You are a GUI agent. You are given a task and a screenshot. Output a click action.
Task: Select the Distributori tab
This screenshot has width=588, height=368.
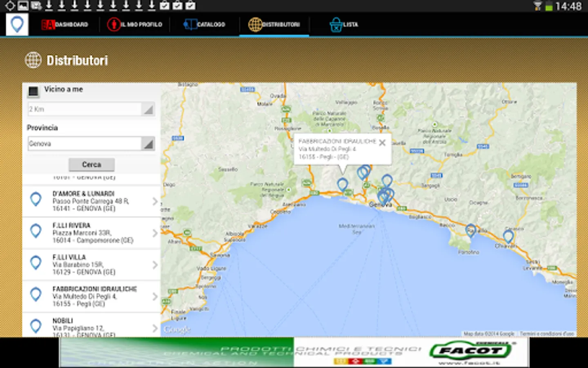(274, 25)
